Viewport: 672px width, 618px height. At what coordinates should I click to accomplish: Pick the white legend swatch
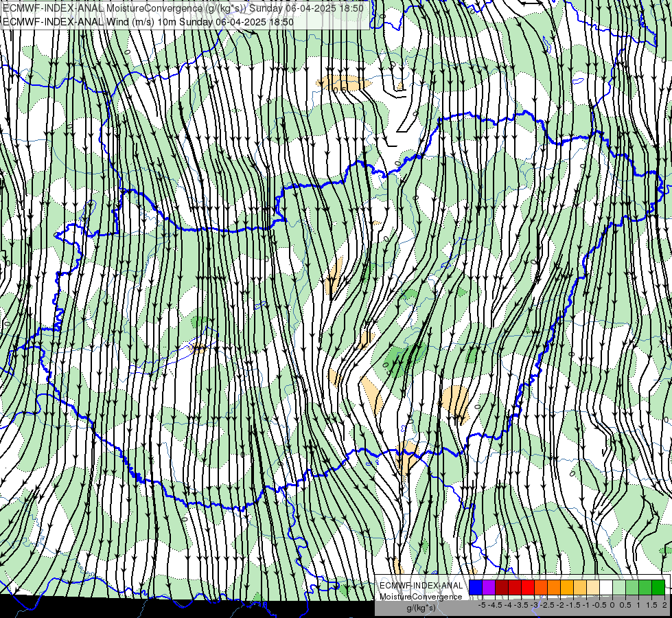click(x=606, y=587)
